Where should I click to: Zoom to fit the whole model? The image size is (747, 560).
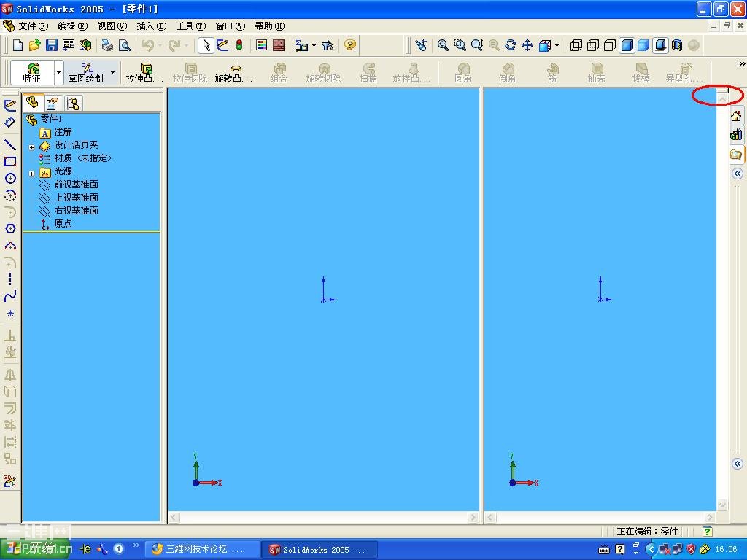(x=443, y=45)
